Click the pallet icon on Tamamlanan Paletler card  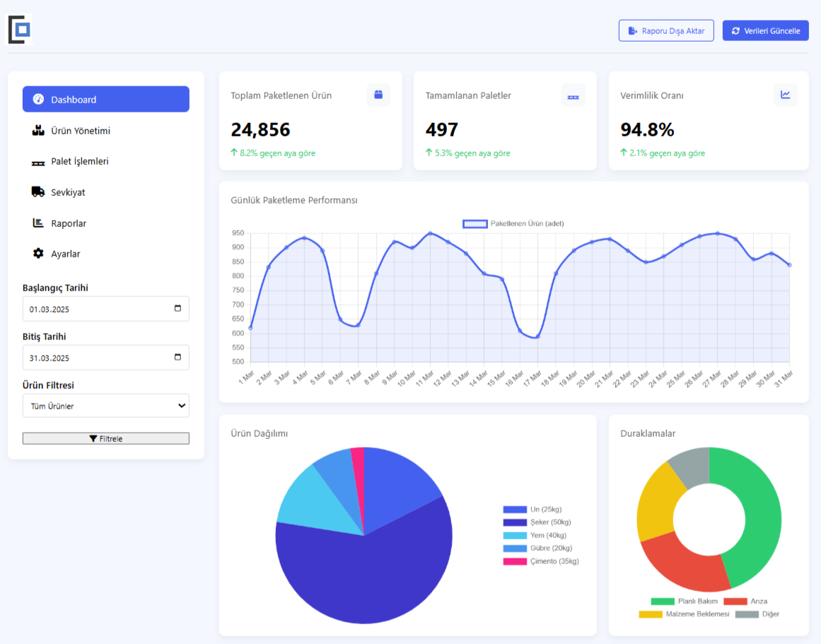pyautogui.click(x=573, y=95)
